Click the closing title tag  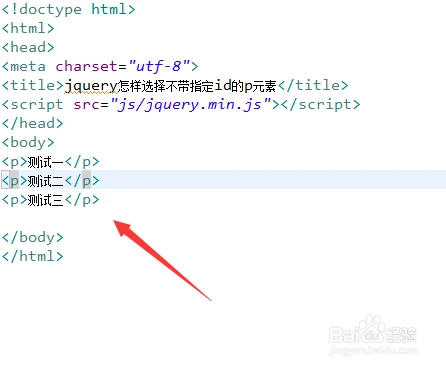click(x=313, y=85)
